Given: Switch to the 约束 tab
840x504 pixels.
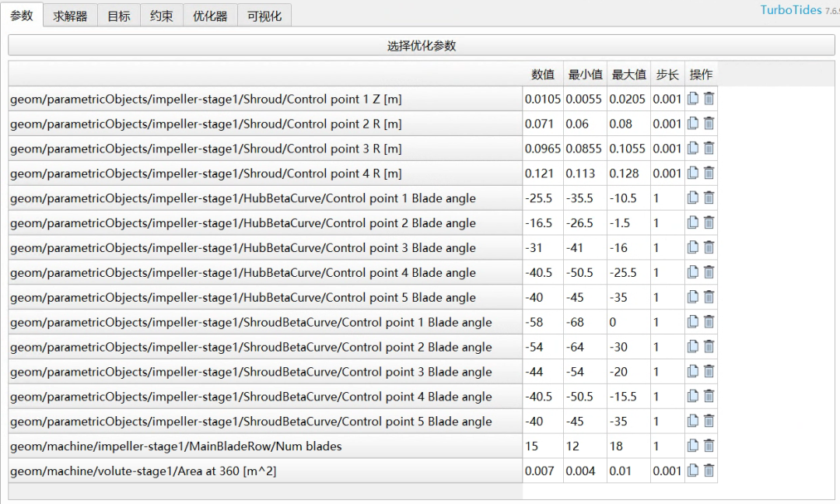Looking at the screenshot, I should (160, 15).
